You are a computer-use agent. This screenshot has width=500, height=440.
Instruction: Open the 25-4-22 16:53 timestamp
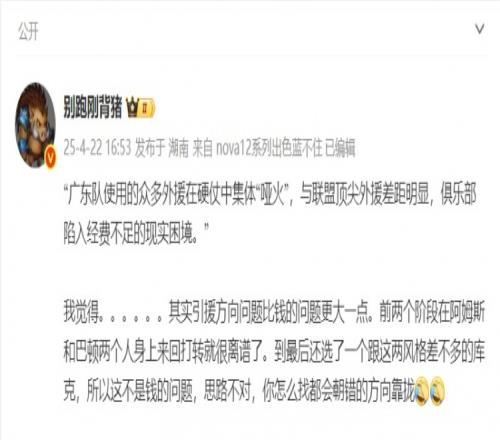97,148
